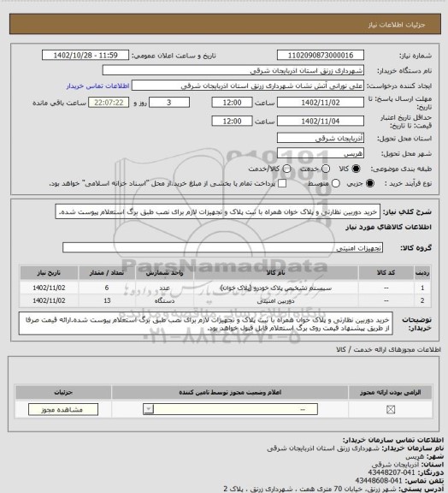Click the واحد شمارش column header
This screenshot has width=448, height=493.
165,273
